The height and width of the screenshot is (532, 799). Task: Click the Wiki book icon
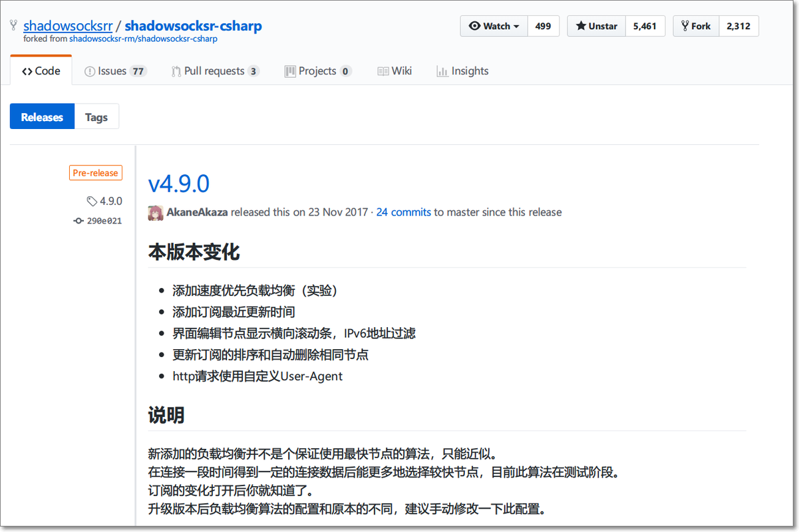(x=383, y=72)
